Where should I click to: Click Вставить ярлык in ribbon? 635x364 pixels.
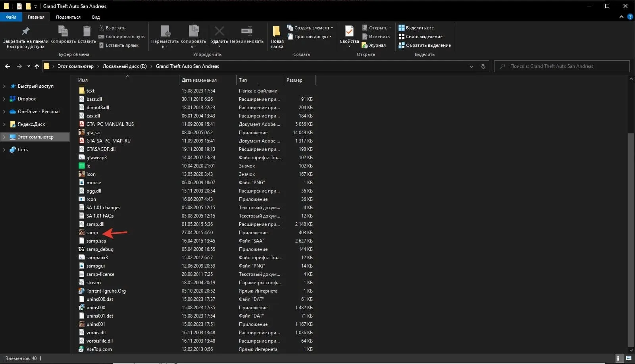(x=119, y=45)
